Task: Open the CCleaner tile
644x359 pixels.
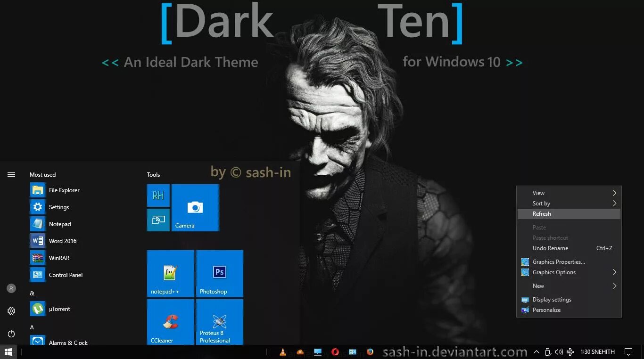Action: pos(171,322)
